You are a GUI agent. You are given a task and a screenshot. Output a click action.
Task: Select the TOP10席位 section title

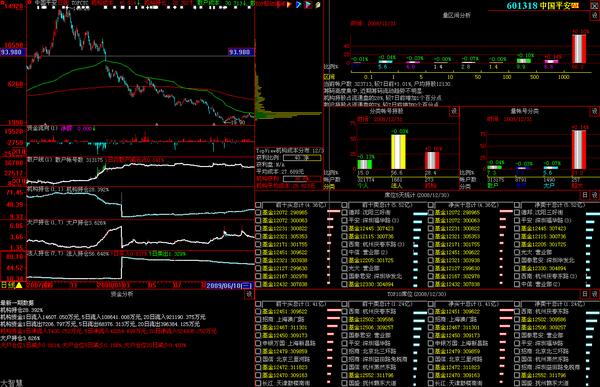416,294
